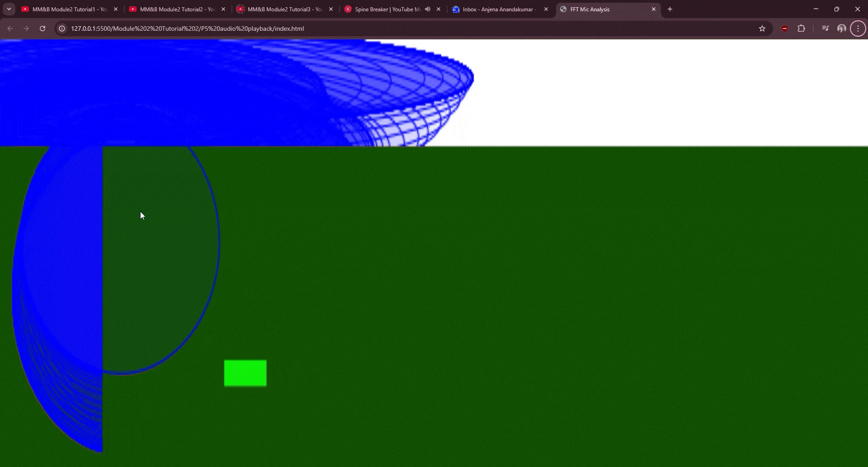Open the media playback controls icon
This screenshot has height=467, width=868.
(x=825, y=28)
